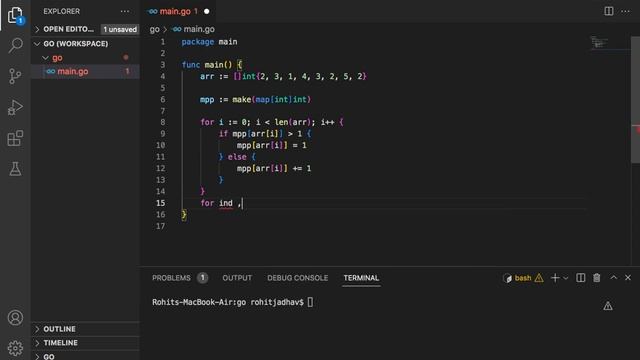Maximize the panel size with caret

pos(613,278)
